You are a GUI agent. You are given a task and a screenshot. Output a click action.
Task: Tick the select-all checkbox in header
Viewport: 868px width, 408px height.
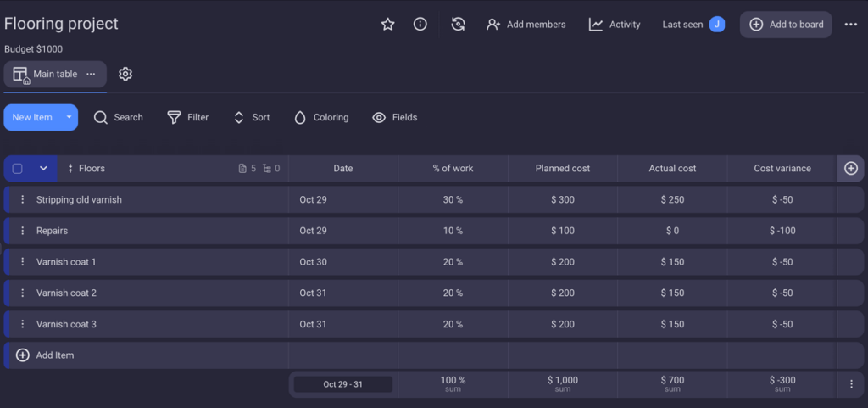pos(17,169)
